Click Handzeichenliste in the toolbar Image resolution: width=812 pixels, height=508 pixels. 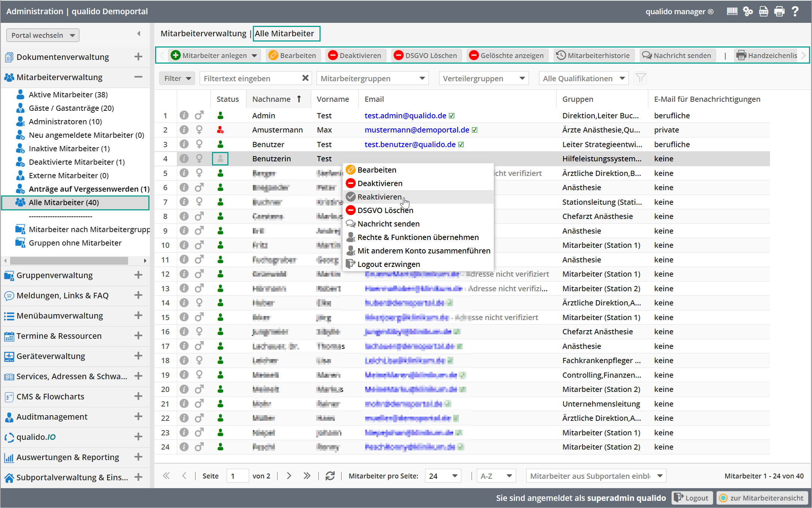click(767, 55)
